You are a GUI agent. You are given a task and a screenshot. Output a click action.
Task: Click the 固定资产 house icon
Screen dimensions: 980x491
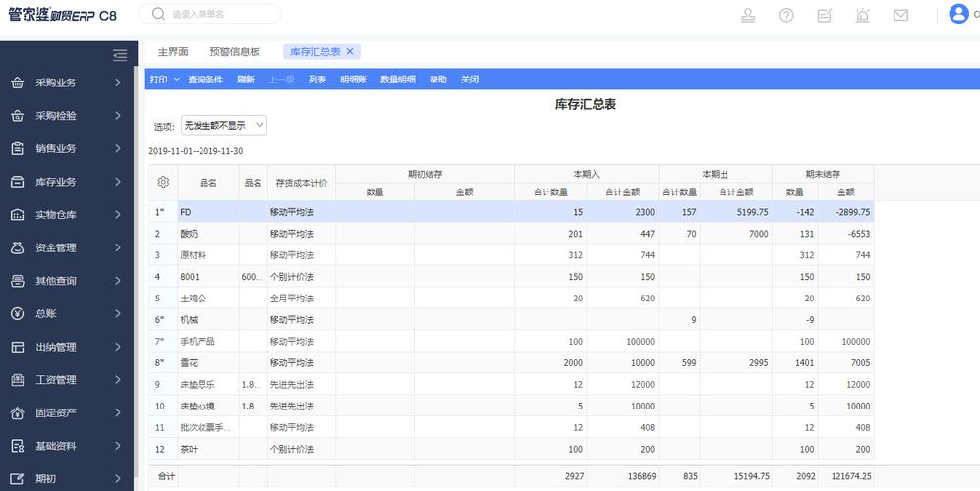18,412
